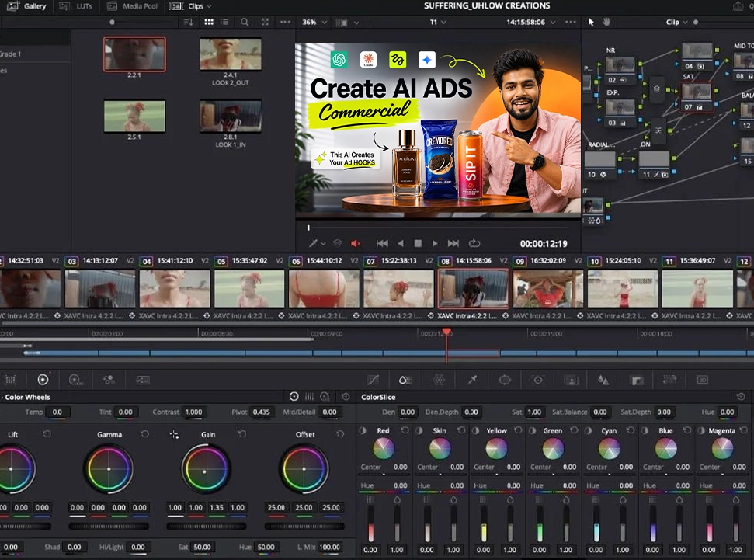The image size is (754, 560).
Task: Open the HDR color wheels palette
Action: (75, 380)
